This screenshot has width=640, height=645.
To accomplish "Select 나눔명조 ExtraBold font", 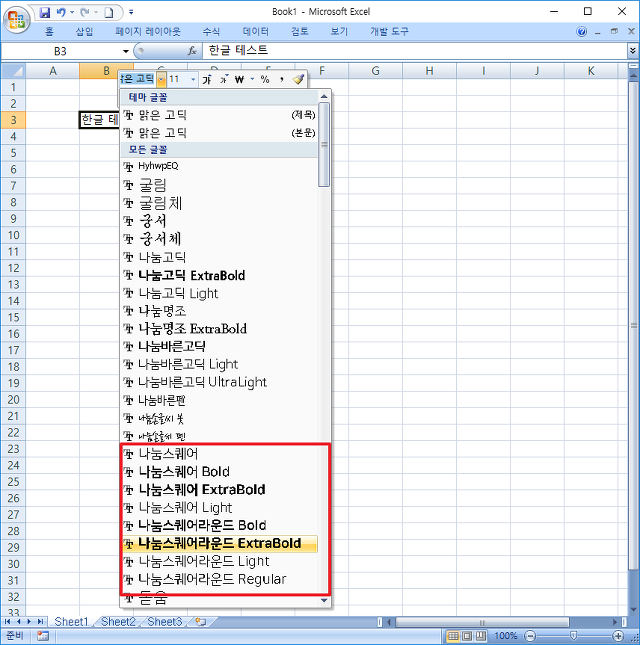I will point(220,328).
